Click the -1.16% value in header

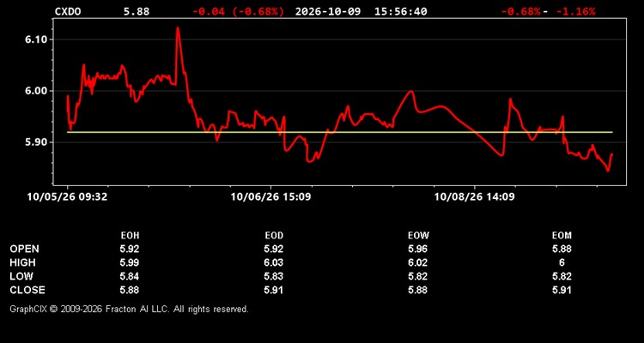575,11
